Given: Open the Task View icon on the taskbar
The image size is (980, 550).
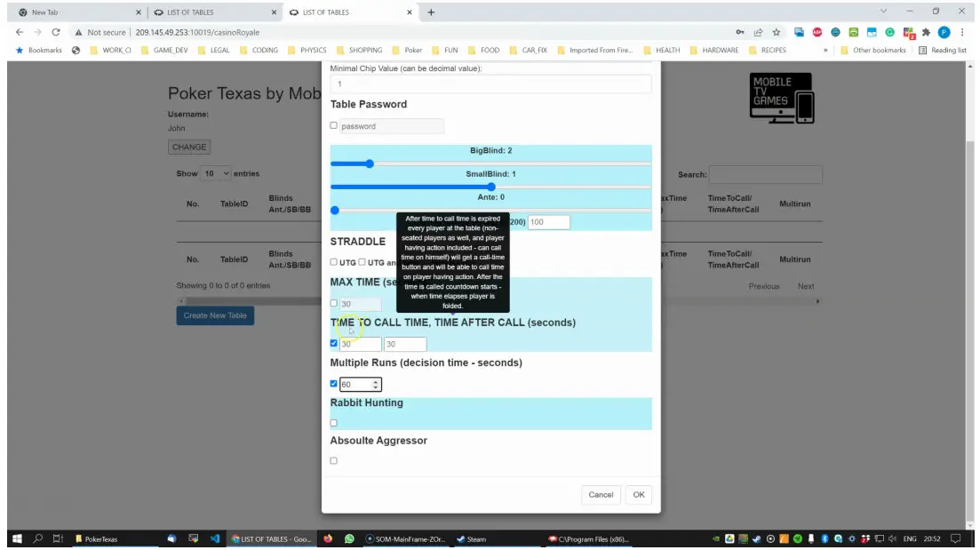Looking at the screenshot, I should tap(58, 538).
